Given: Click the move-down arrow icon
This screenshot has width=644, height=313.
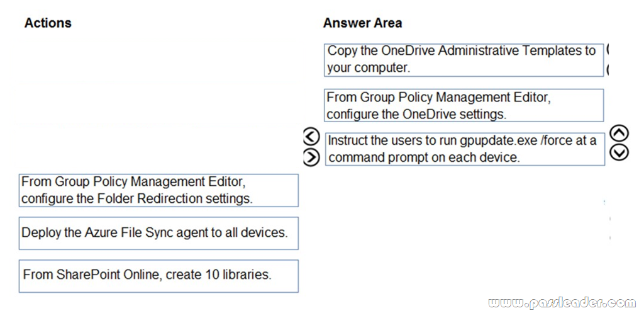Looking at the screenshot, I should 619,152.
